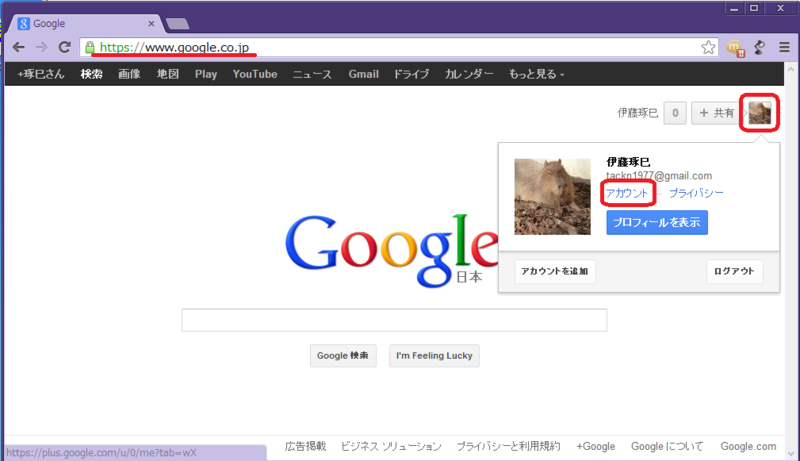Open the ビジネス ソリューション footer link
The width and height of the screenshot is (800, 461).
[391, 446]
